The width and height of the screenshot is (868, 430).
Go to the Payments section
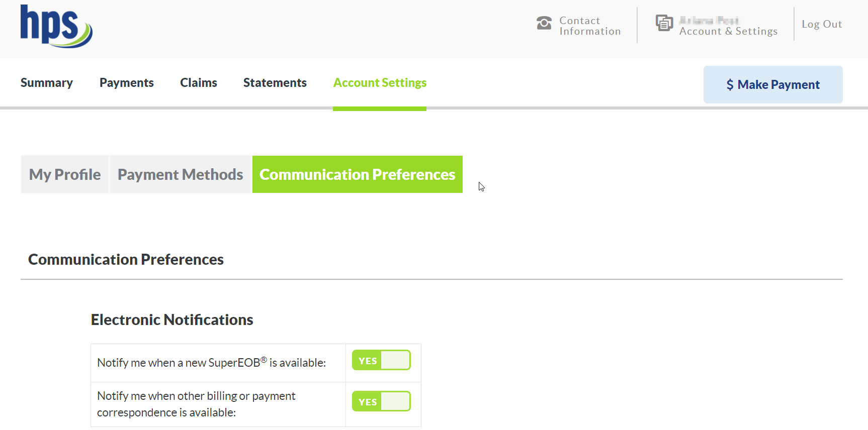point(127,83)
